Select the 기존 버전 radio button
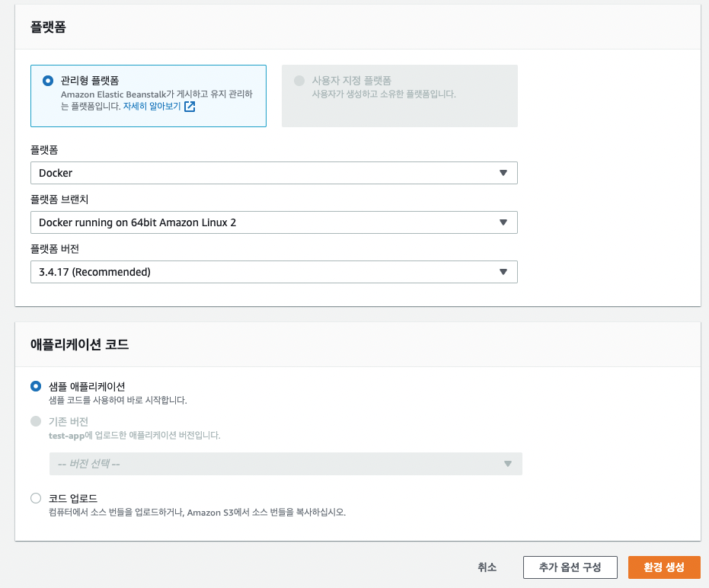Viewport: 709px width, 588px height. (x=36, y=421)
